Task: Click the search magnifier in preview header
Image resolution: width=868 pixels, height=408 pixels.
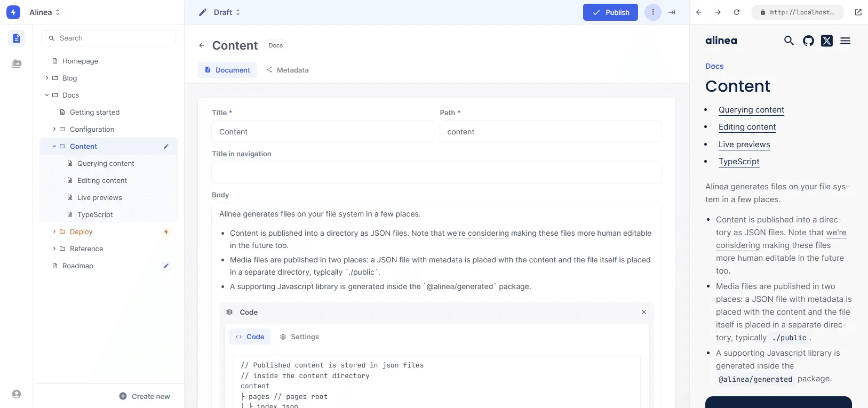Action: pyautogui.click(x=789, y=41)
